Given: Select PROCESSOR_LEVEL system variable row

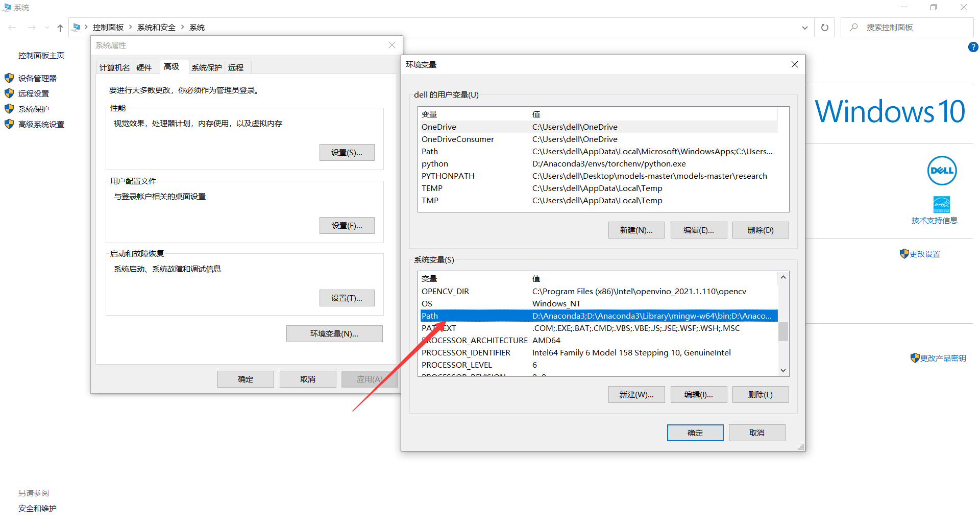Looking at the screenshot, I should click(599, 365).
